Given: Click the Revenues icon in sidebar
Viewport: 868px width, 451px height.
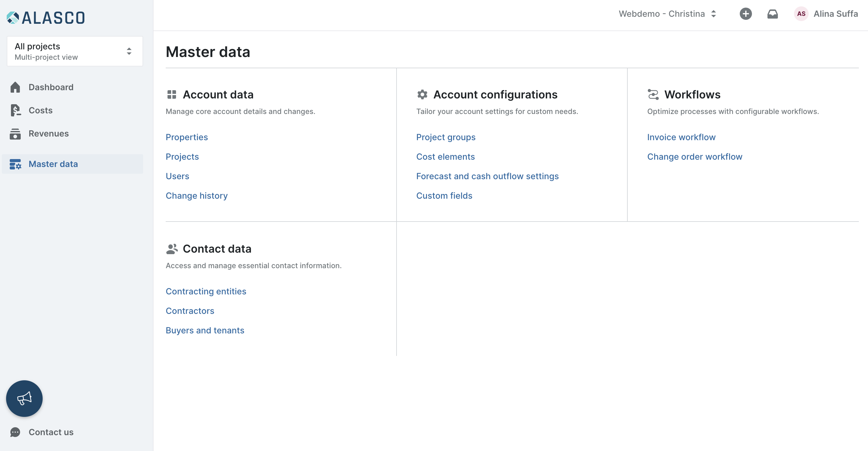Looking at the screenshot, I should pyautogui.click(x=15, y=134).
